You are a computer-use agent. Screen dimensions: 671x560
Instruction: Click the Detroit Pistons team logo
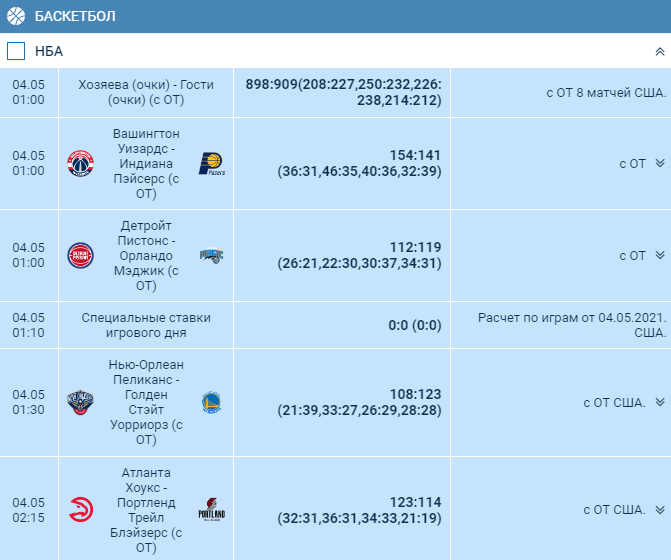point(80,255)
